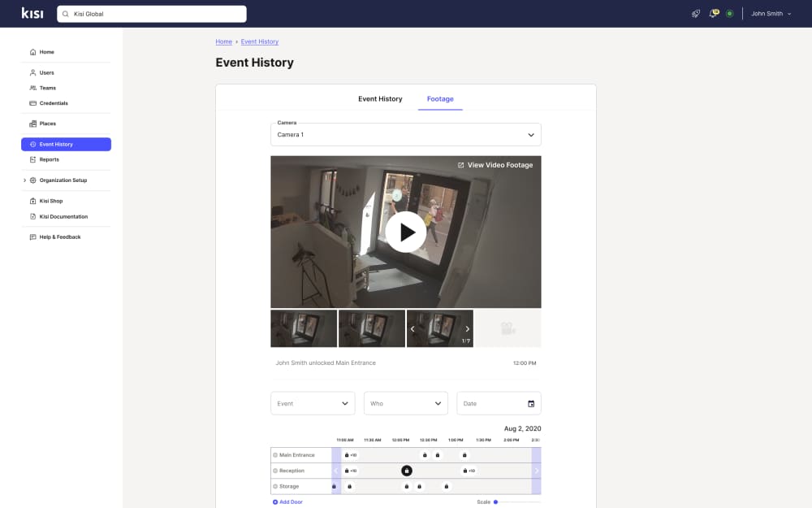
Task: Toggle the Storage door row circle
Action: point(275,486)
